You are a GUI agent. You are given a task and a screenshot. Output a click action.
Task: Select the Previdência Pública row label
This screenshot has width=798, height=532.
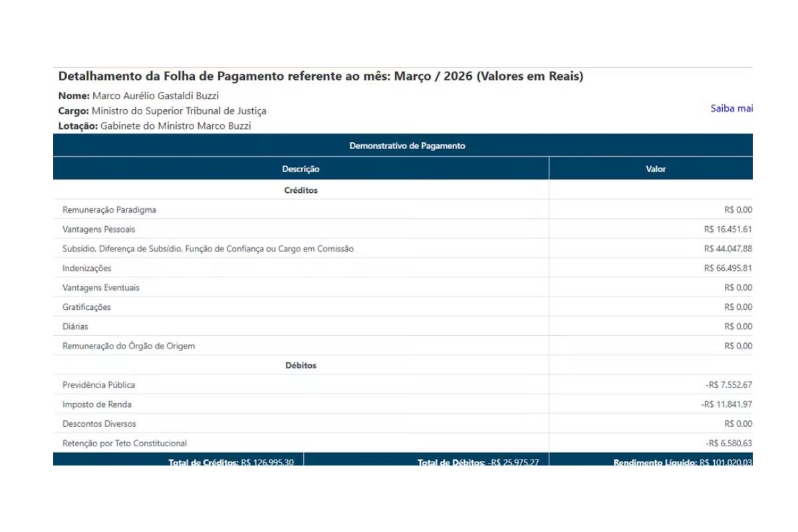pyautogui.click(x=99, y=384)
